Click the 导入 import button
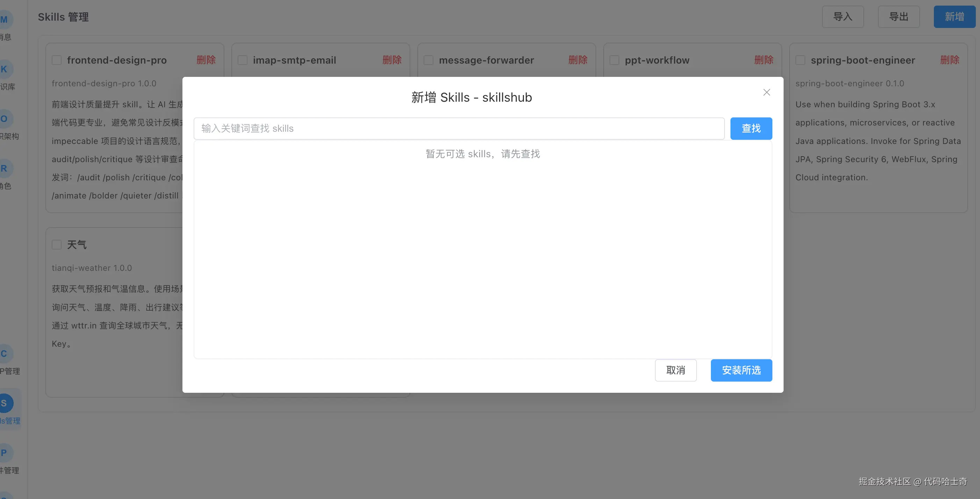Viewport: 980px width, 499px height. [843, 17]
